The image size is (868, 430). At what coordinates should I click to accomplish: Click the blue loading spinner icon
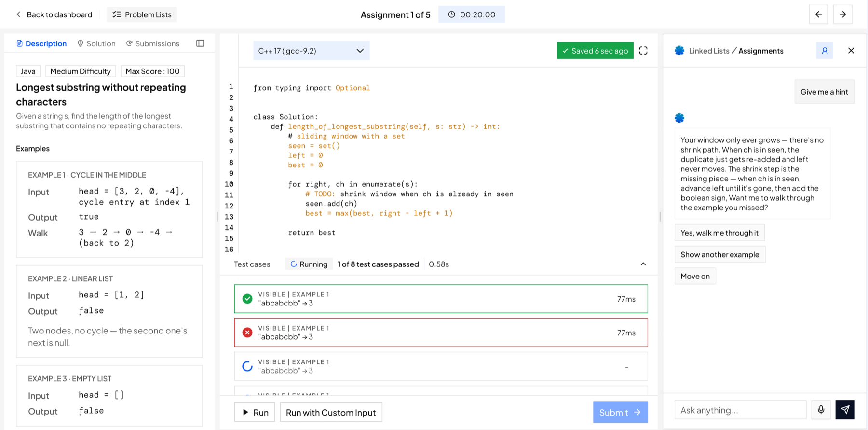(x=247, y=366)
